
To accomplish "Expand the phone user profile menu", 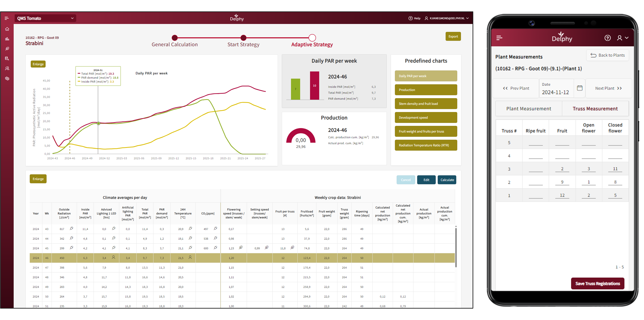I will coord(623,38).
